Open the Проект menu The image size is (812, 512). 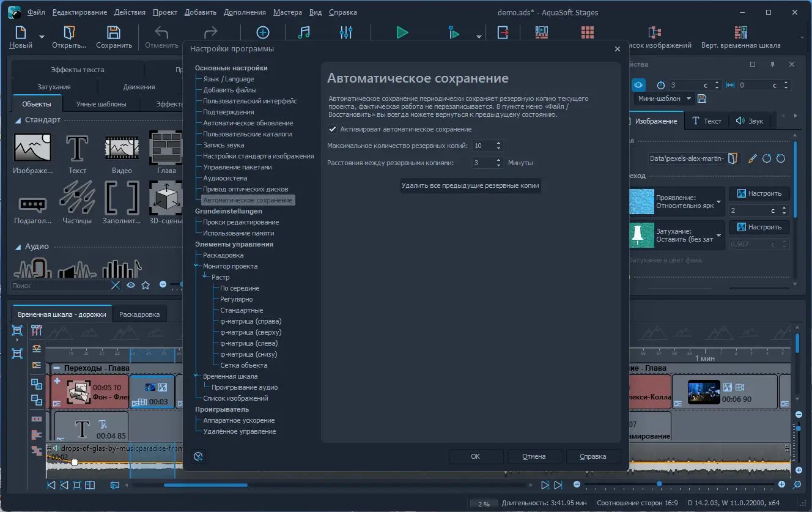coord(165,12)
